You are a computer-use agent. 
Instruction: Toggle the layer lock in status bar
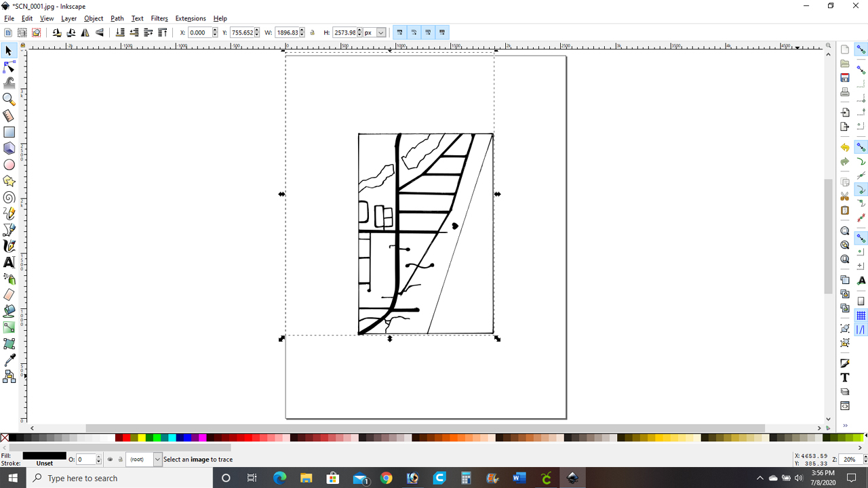120,460
